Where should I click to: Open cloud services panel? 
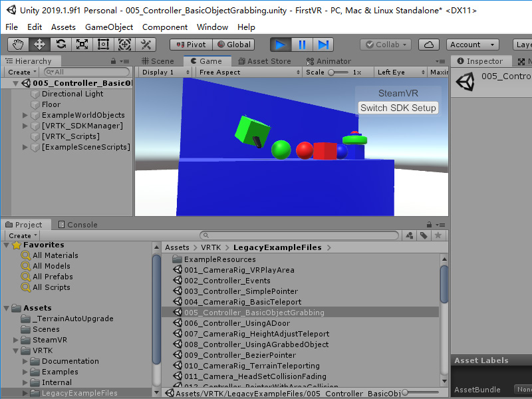point(429,45)
